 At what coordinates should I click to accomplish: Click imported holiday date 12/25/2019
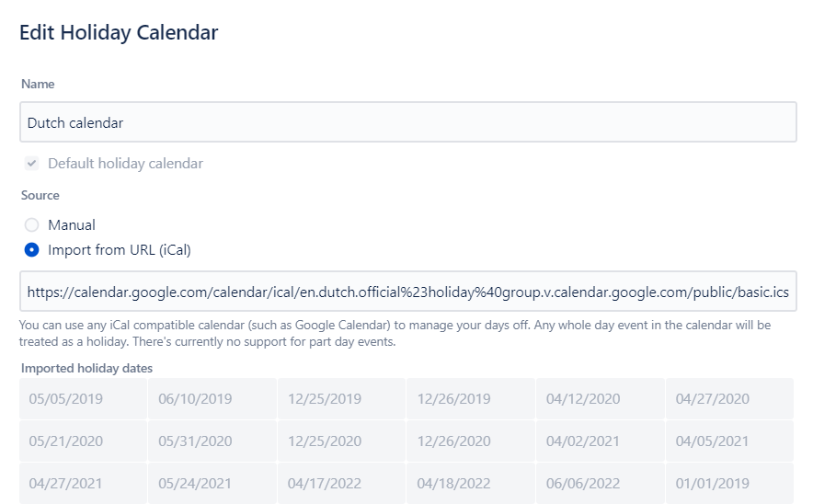(325, 399)
